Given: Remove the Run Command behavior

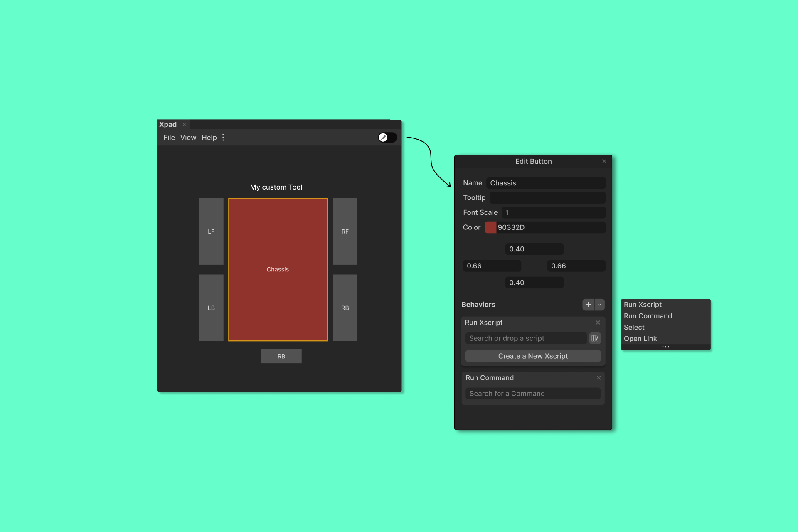Looking at the screenshot, I should click(x=598, y=378).
